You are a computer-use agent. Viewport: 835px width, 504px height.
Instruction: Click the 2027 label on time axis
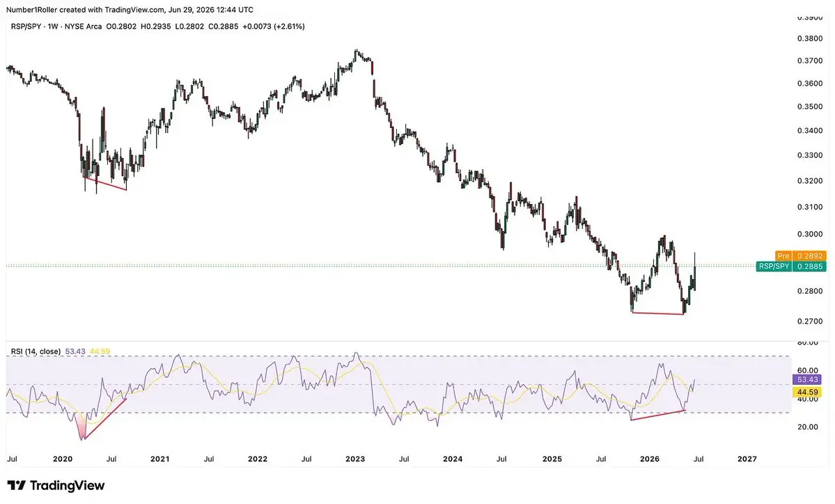coord(747,459)
